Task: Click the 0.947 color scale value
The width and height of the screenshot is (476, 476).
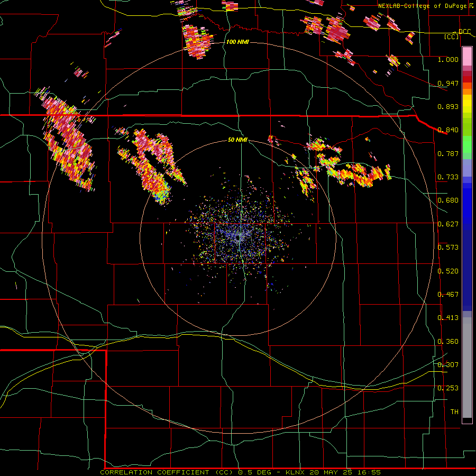Action: click(448, 83)
